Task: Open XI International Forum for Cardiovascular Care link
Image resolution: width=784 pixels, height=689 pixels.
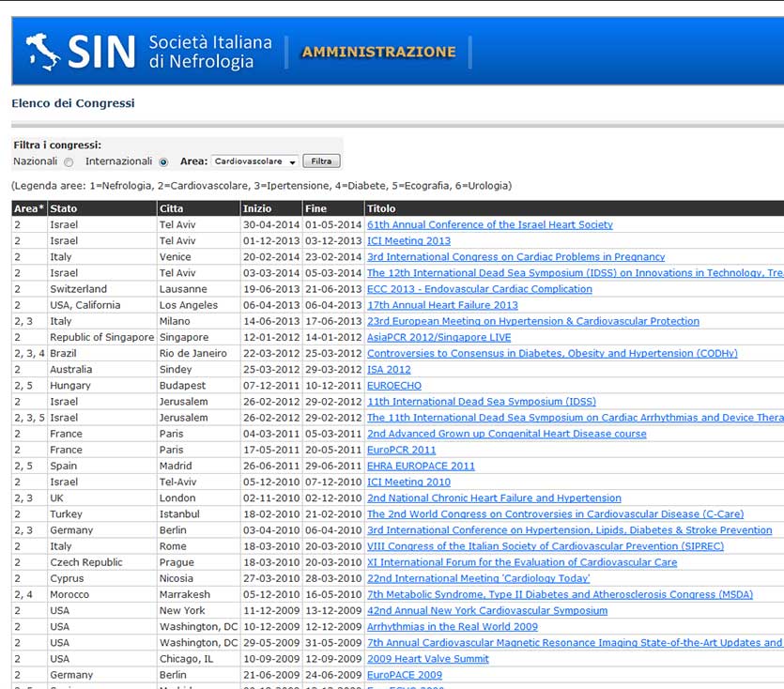Action: click(x=522, y=562)
